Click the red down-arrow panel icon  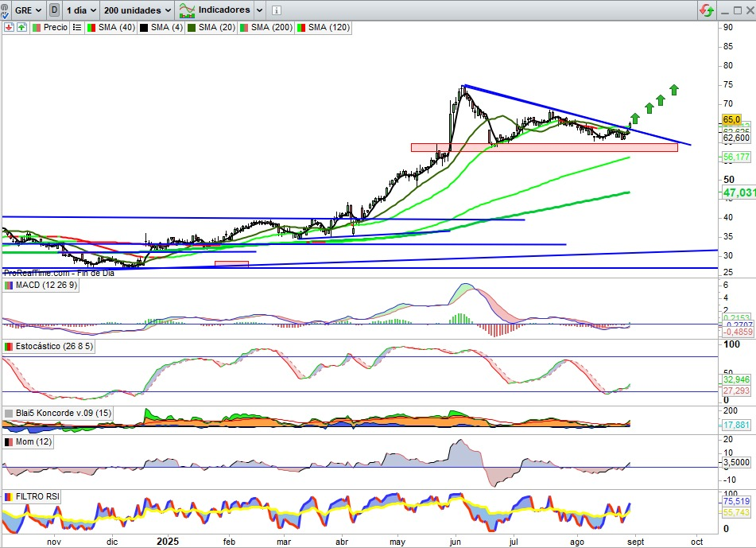[x=9, y=28]
